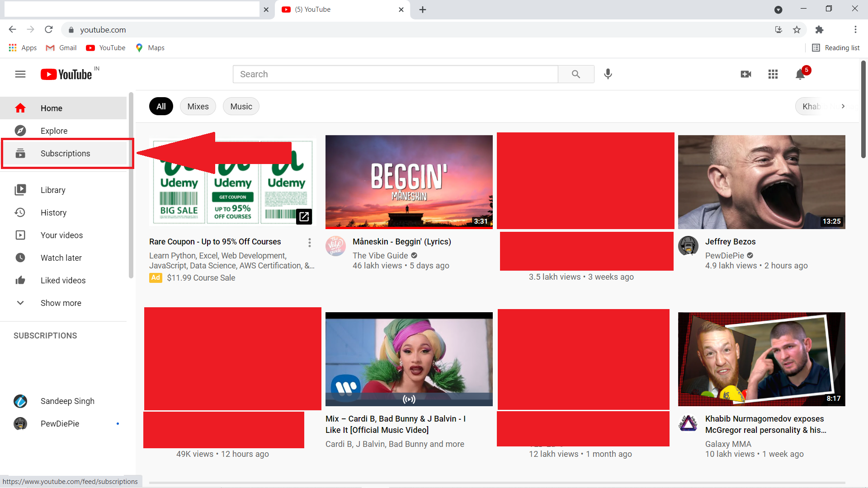Open PewDiePie channel subscription
Screen dimensions: 868x488
point(63,423)
